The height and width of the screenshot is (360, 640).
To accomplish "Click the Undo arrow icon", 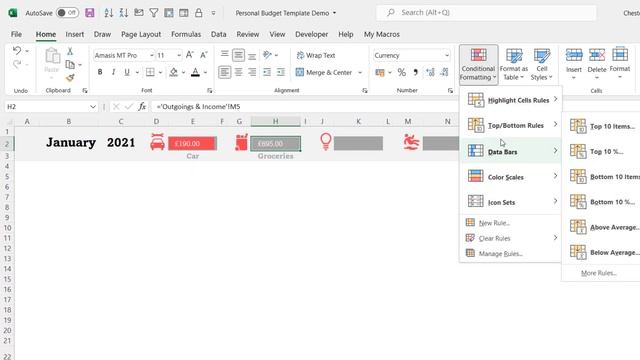I will pos(17,51).
